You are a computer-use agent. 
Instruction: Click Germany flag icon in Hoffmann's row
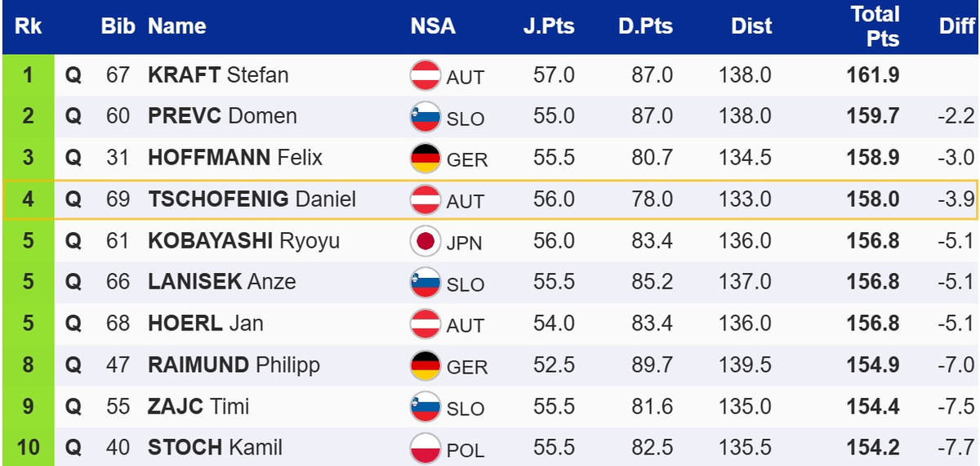pyautogui.click(x=425, y=158)
